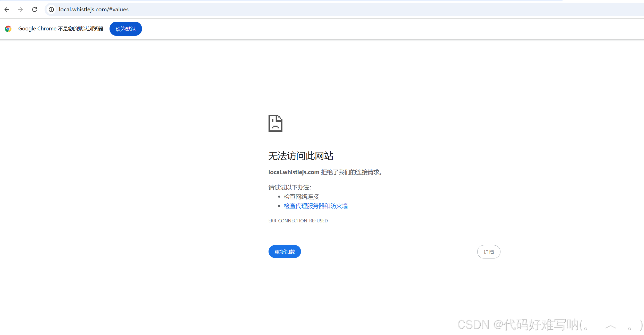Focus the address bar URL field
The width and height of the screenshot is (644, 335).
[309, 10]
